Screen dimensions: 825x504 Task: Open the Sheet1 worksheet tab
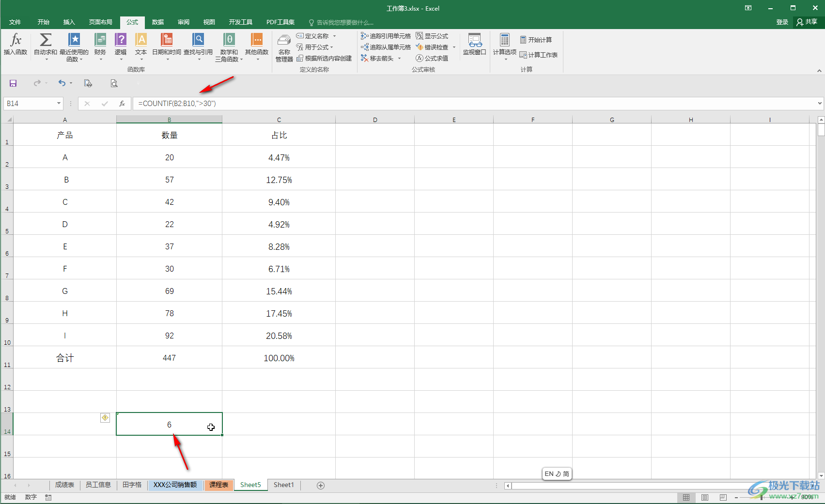(x=284, y=485)
